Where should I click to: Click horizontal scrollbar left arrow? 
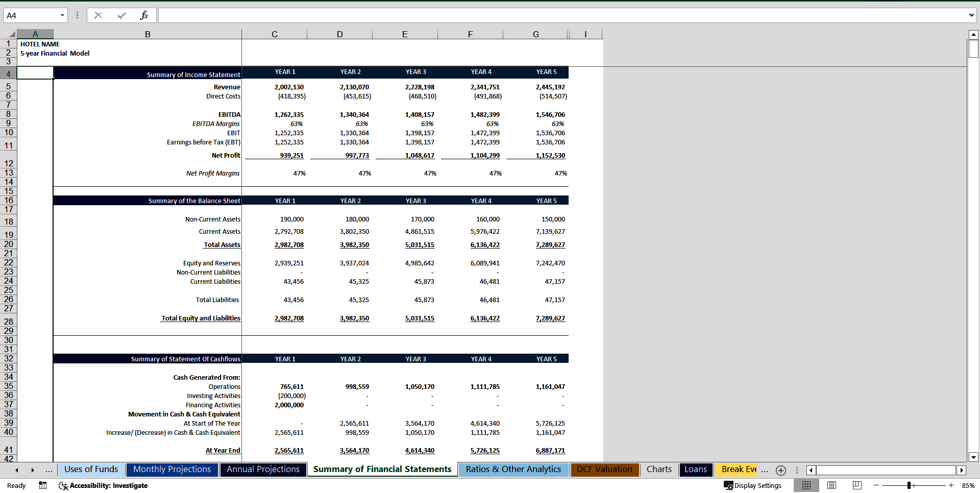tap(811, 470)
